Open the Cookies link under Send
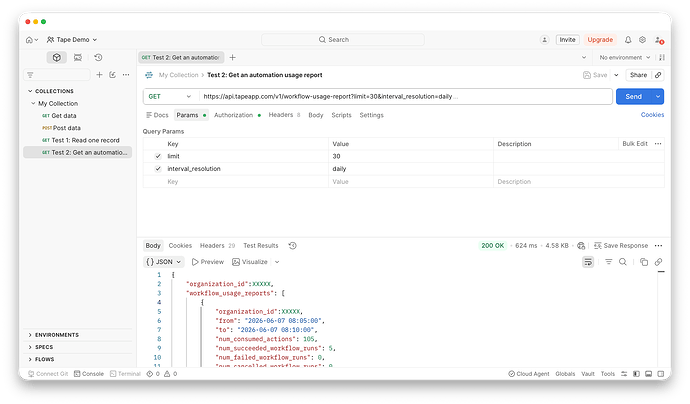 653,115
